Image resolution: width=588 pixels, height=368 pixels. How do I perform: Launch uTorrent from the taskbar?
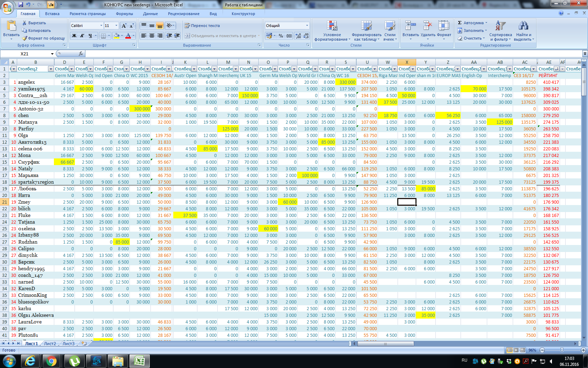75,361
